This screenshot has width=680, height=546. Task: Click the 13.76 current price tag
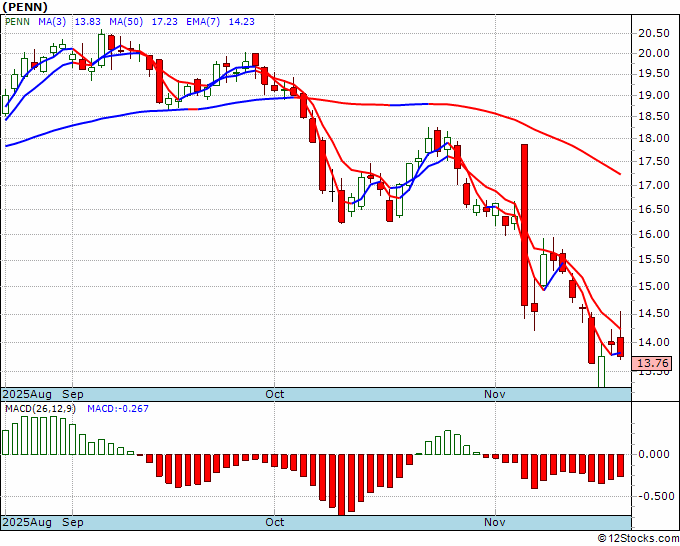coord(651,363)
